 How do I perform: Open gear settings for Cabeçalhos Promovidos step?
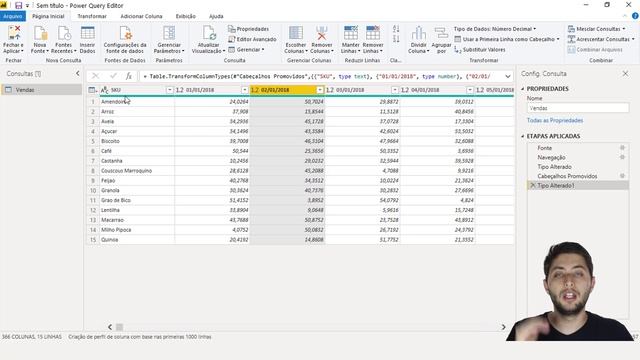pyautogui.click(x=622, y=176)
